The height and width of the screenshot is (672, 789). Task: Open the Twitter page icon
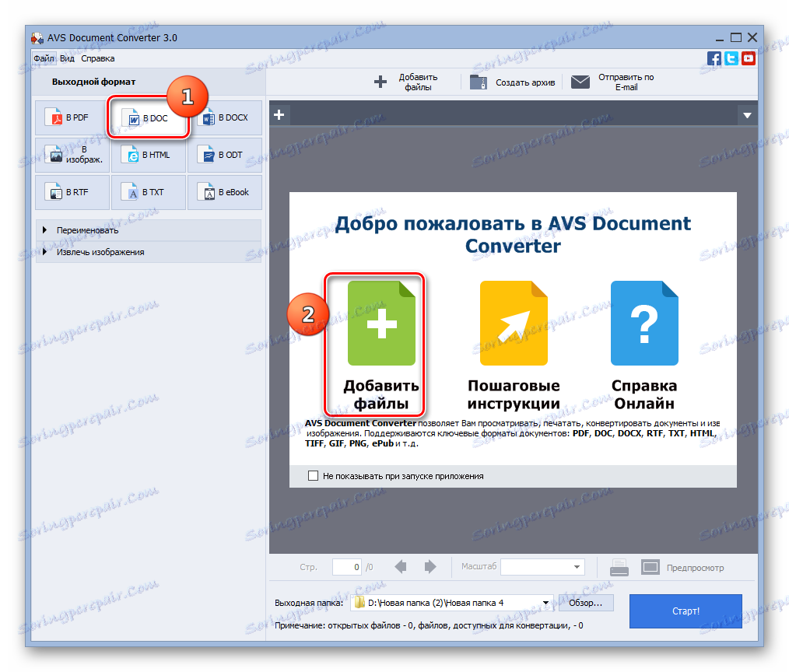click(731, 58)
